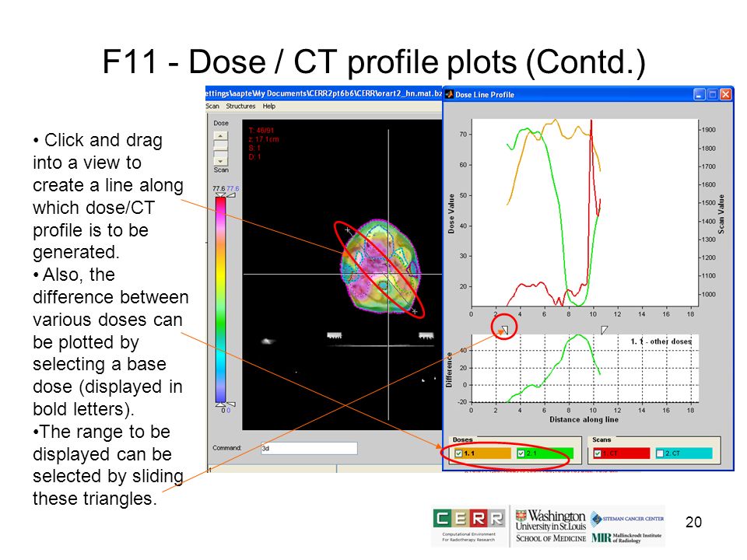Image resolution: width=747 pixels, height=560 pixels.
Task: Maximize the Dose Line Profile window
Action: 712,94
